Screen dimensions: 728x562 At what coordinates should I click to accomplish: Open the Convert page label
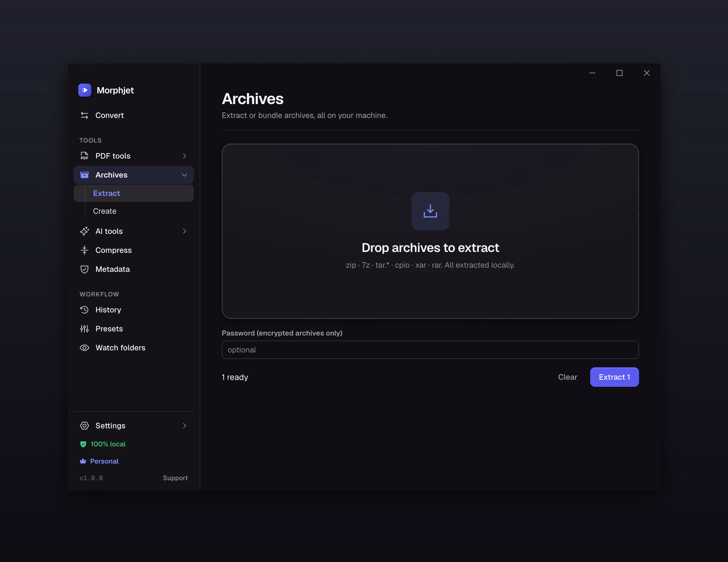point(110,115)
